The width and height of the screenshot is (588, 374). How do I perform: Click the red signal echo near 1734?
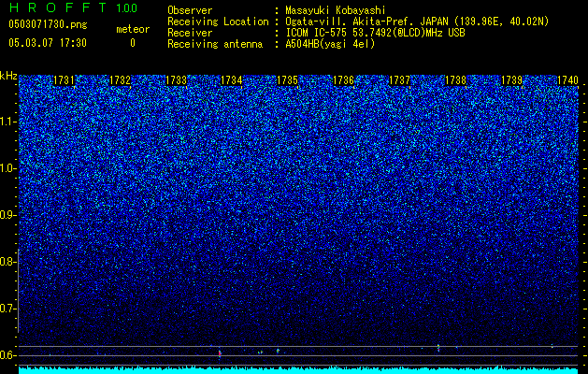coord(220,353)
